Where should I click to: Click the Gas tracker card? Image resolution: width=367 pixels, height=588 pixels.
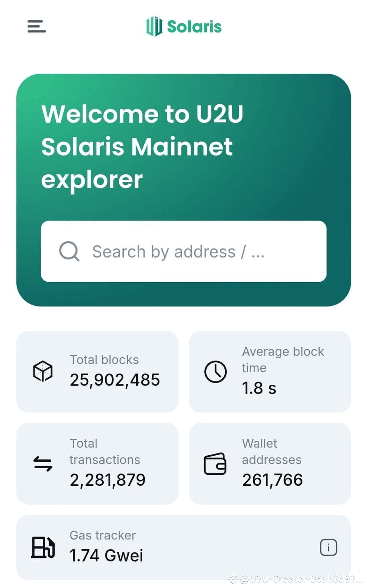click(183, 547)
